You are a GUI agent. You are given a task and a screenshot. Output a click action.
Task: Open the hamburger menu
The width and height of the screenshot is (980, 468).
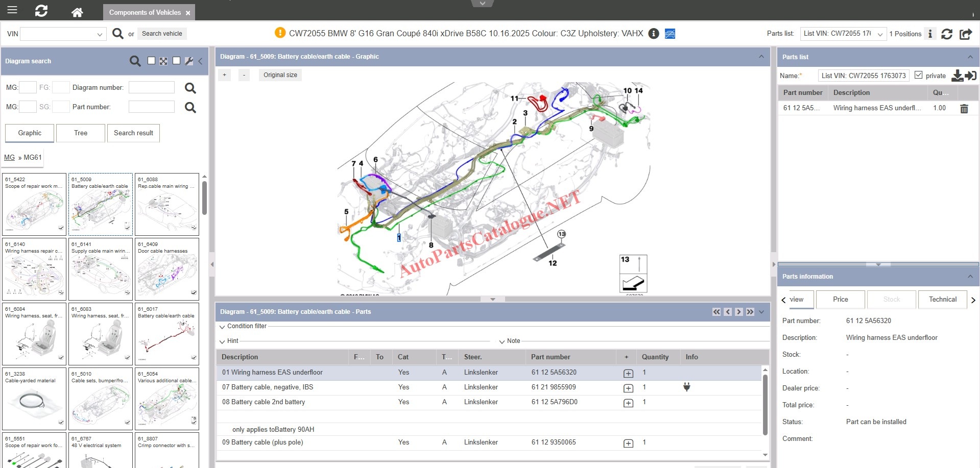[x=12, y=10]
